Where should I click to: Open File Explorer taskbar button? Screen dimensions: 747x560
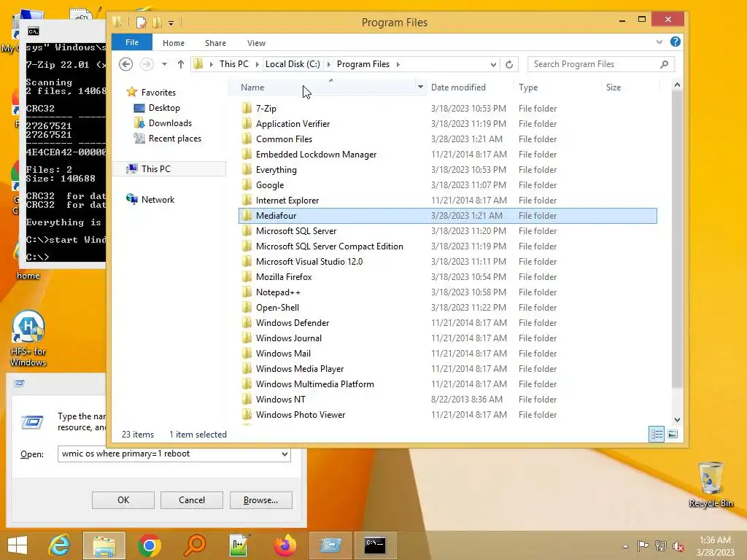pyautogui.click(x=104, y=545)
